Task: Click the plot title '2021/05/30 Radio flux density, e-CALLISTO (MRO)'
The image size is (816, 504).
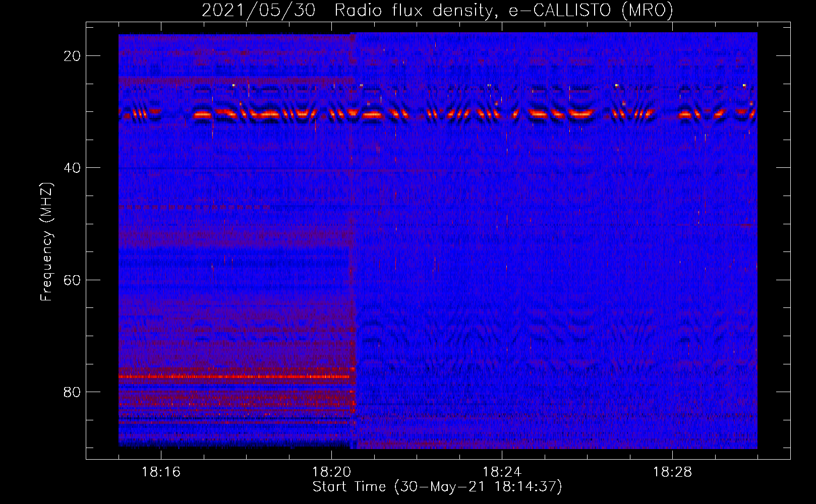Action: coord(437,11)
